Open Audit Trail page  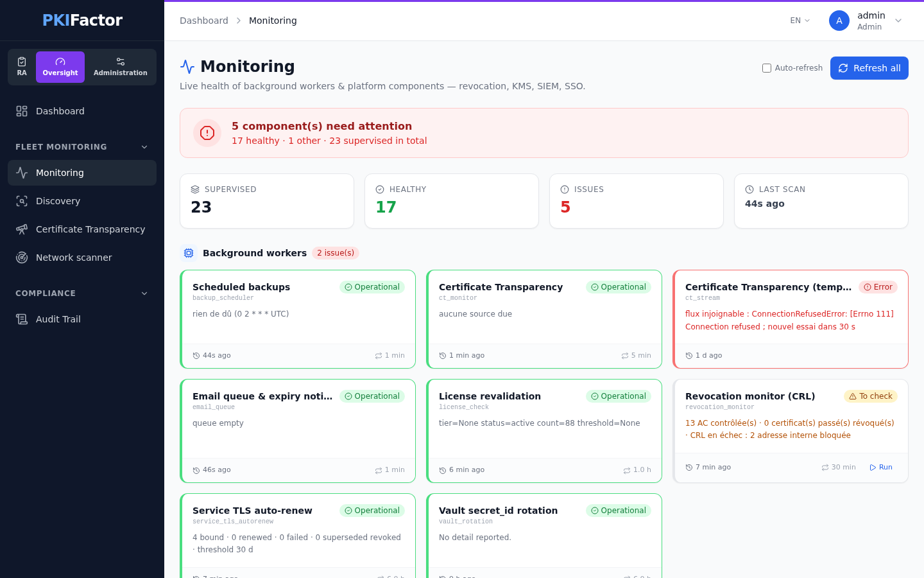click(82, 319)
